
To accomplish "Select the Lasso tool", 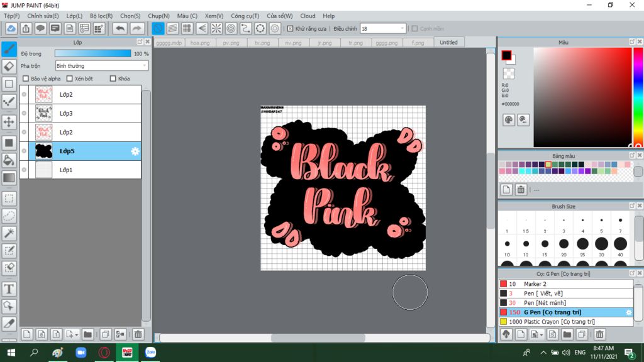I will pyautogui.click(x=9, y=216).
